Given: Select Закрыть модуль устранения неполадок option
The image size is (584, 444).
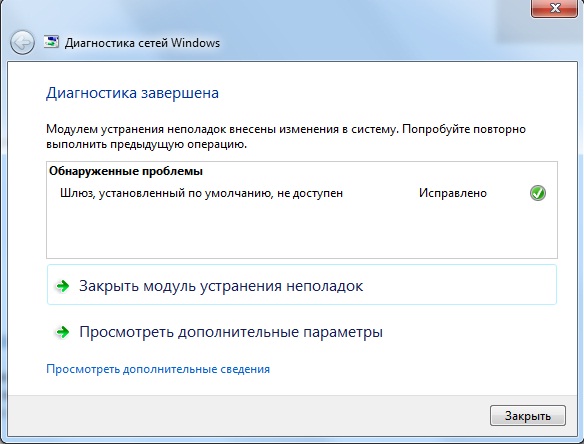Looking at the screenshot, I should [302, 285].
